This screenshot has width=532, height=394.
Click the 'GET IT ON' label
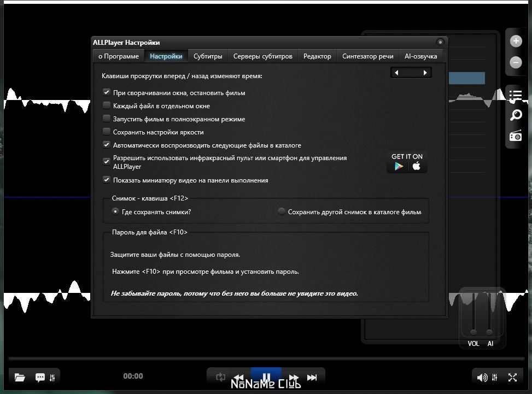tap(407, 156)
